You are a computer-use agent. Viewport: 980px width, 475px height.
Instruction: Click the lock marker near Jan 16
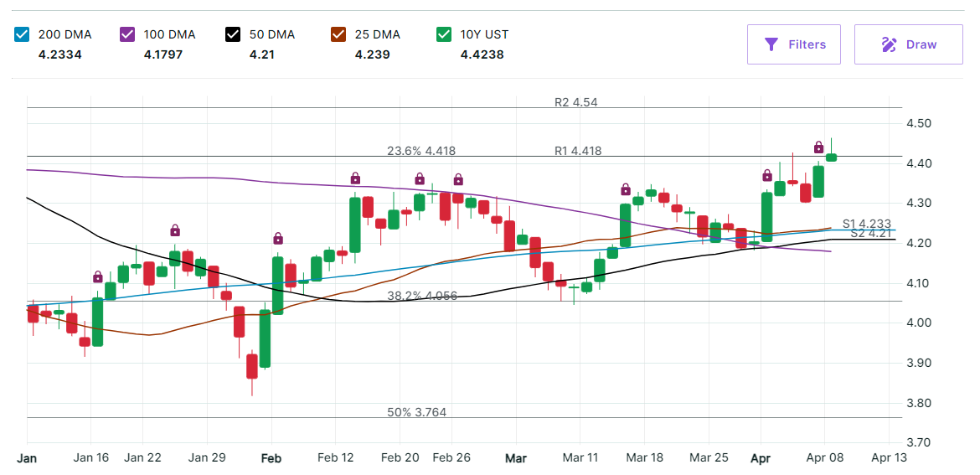pos(97,276)
